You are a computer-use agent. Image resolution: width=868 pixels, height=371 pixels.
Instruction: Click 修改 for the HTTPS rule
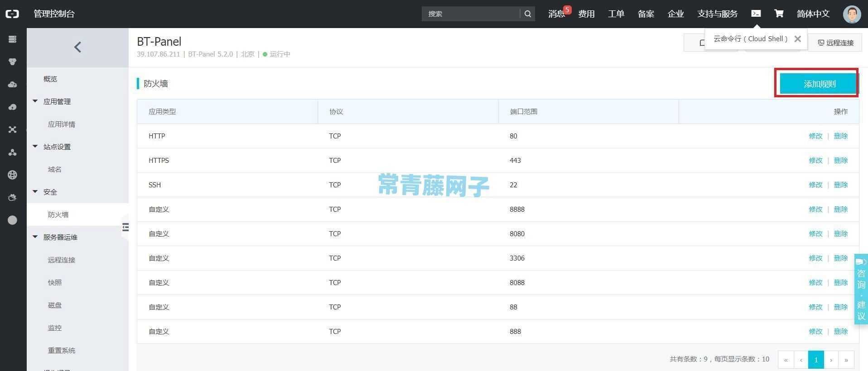pyautogui.click(x=815, y=160)
